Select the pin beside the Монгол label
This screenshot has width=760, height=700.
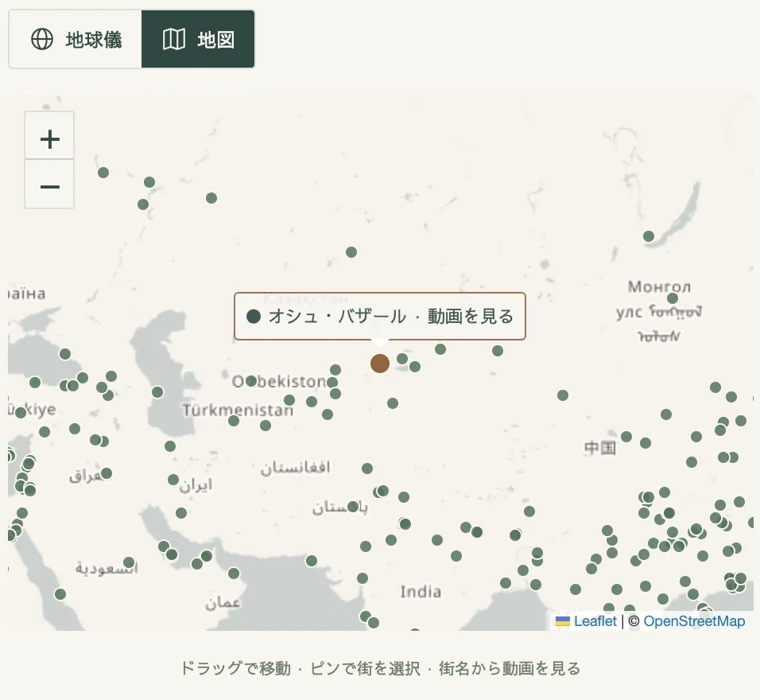[673, 297]
